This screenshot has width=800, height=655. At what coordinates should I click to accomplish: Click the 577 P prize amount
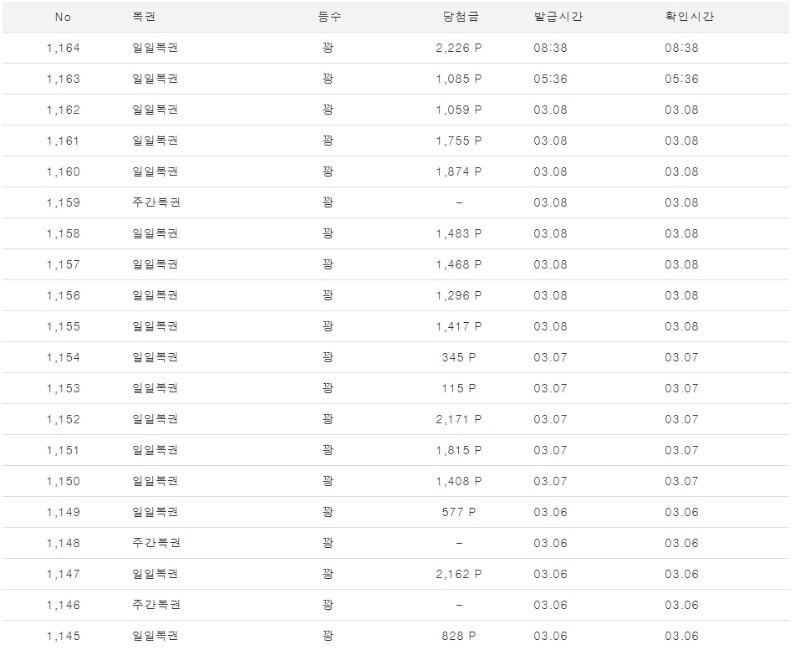(x=459, y=513)
